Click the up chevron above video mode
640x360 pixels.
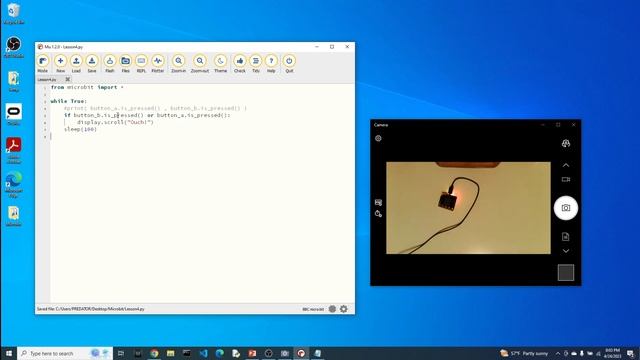tap(566, 165)
